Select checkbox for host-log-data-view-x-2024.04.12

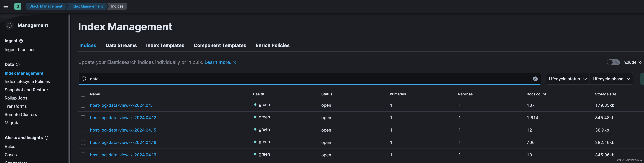tap(83, 118)
